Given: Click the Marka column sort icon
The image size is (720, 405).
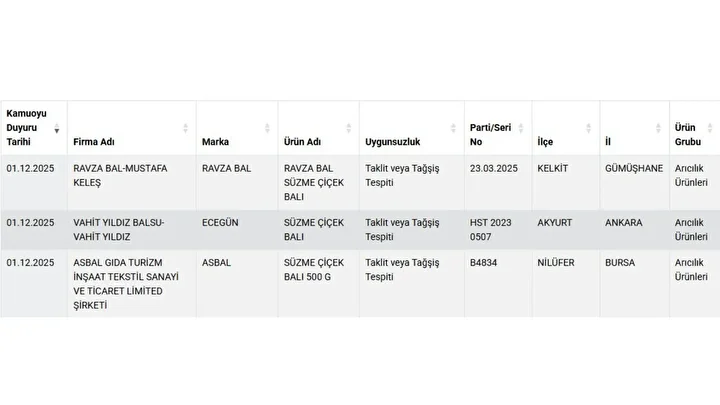Looking at the screenshot, I should (267, 128).
